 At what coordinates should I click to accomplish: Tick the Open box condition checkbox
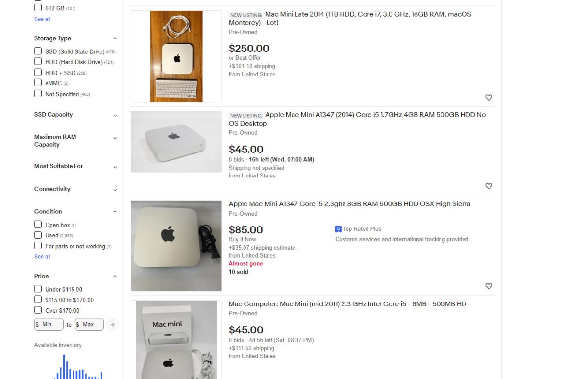pos(38,225)
